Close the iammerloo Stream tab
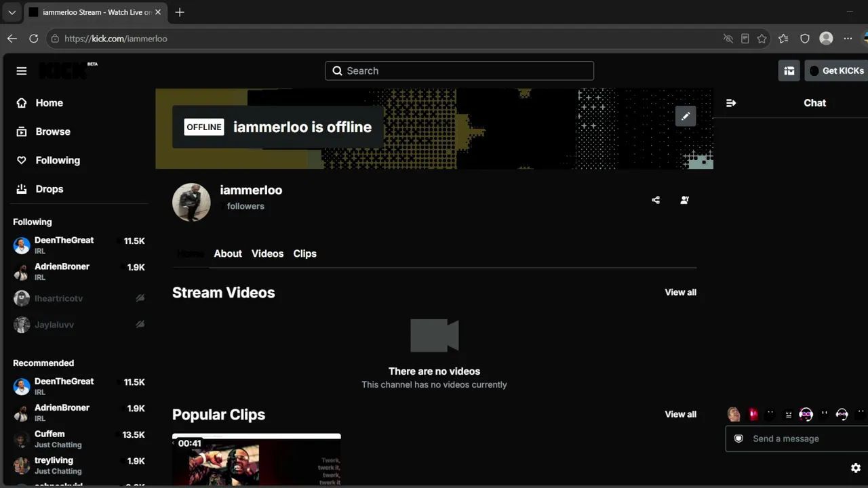Viewport: 868px width, 488px height. coord(158,12)
